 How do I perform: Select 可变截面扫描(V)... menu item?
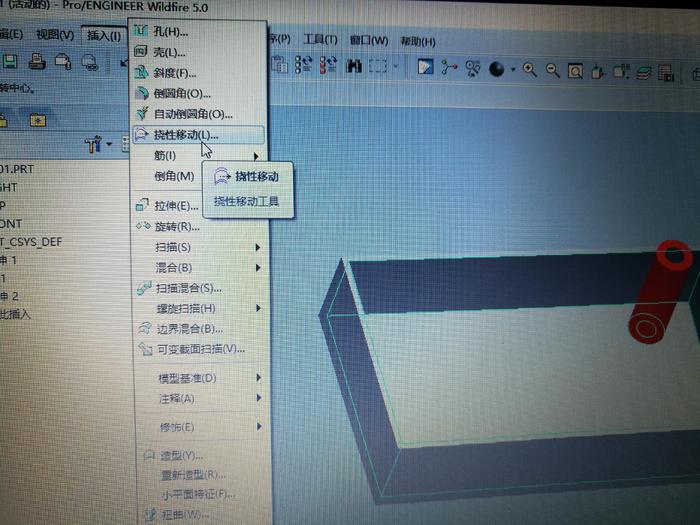pos(203,349)
